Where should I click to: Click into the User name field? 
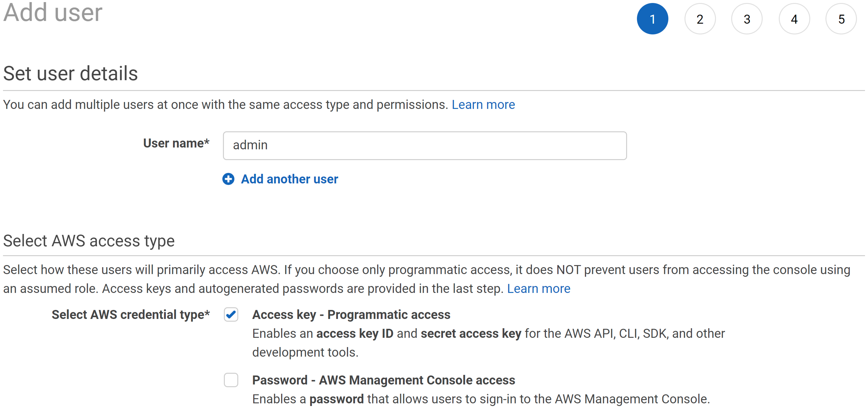tap(425, 146)
